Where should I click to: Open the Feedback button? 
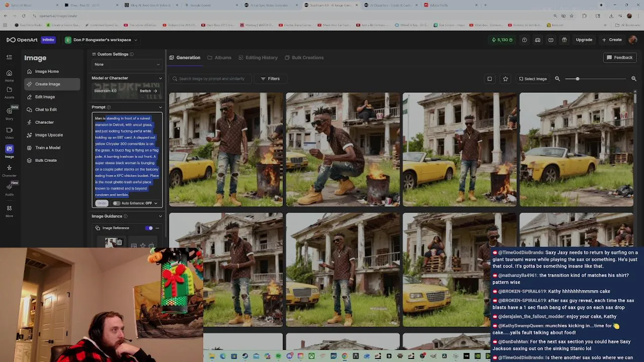click(619, 57)
